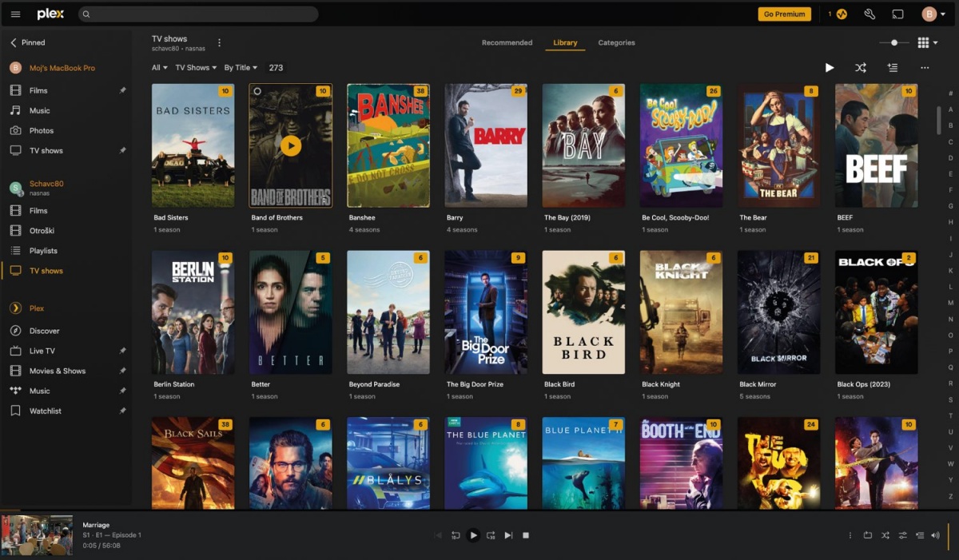Play all items in the library toolbar
This screenshot has width=959, height=560.
pos(830,68)
